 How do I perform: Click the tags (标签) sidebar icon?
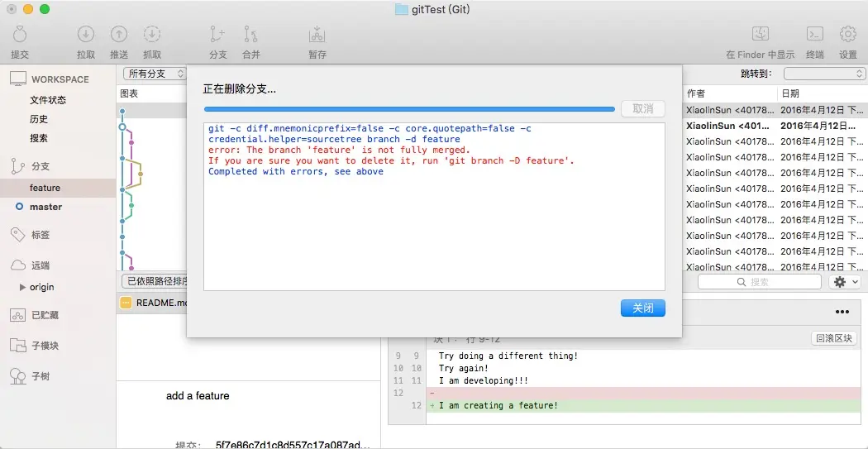click(18, 235)
